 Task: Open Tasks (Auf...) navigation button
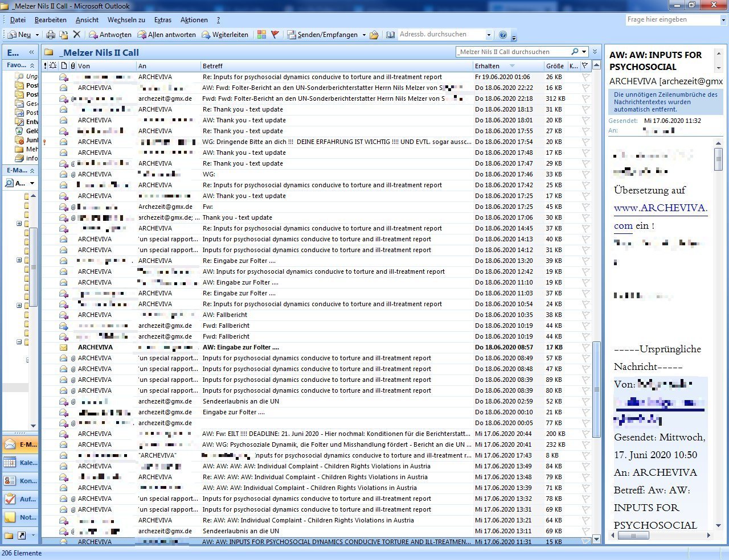click(x=21, y=499)
